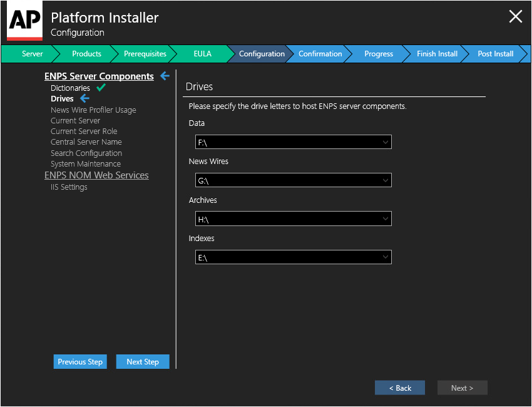Open the Archives drive dropdown
The image size is (532, 407).
tap(293, 219)
